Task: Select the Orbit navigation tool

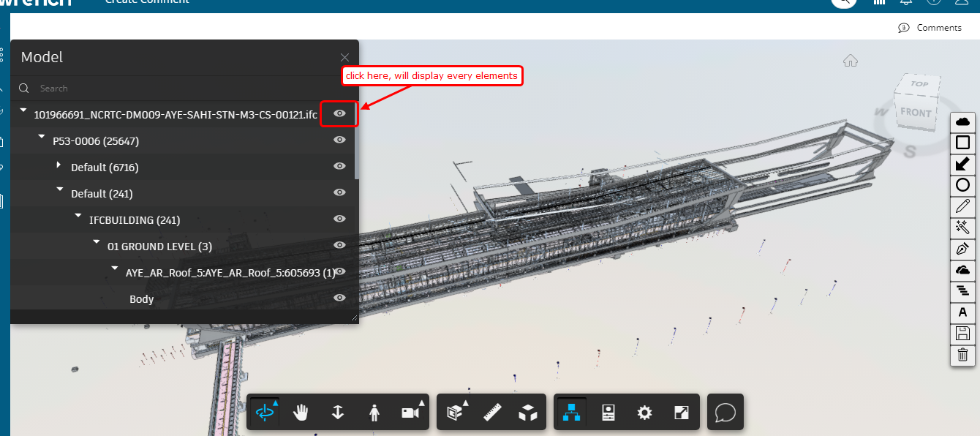Action: pyautogui.click(x=263, y=412)
